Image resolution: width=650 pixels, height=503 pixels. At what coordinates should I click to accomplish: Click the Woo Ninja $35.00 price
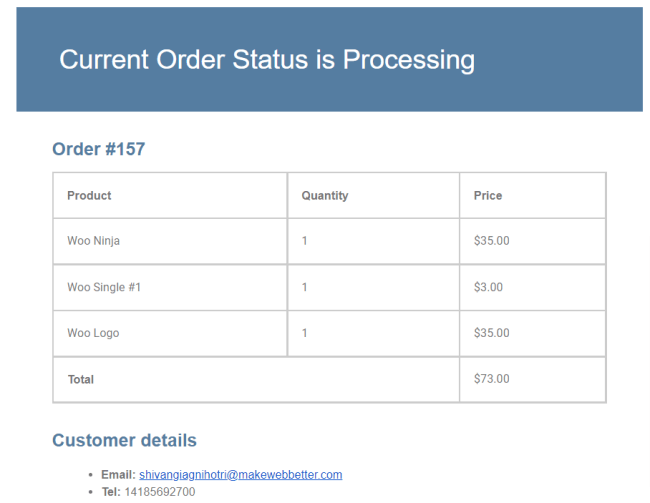(x=491, y=241)
